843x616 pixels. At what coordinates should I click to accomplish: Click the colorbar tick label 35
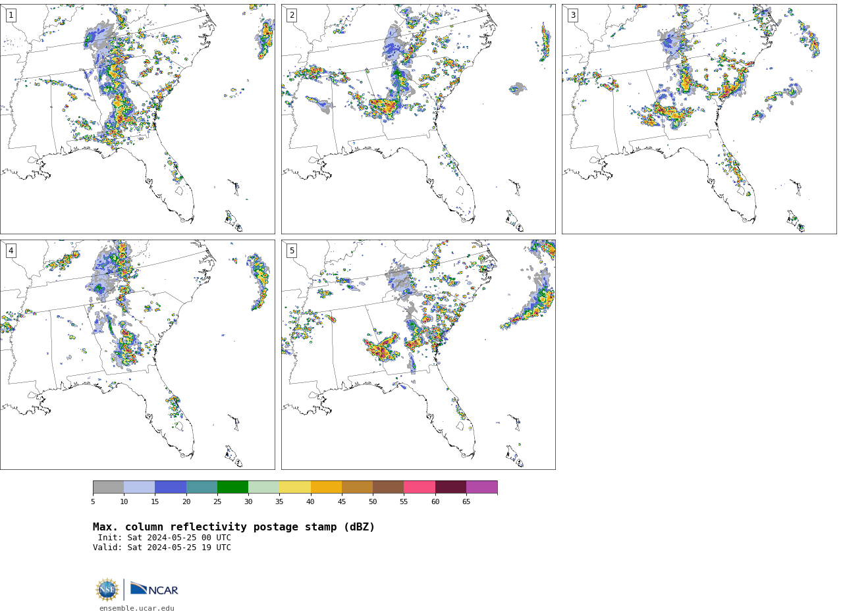pos(279,502)
